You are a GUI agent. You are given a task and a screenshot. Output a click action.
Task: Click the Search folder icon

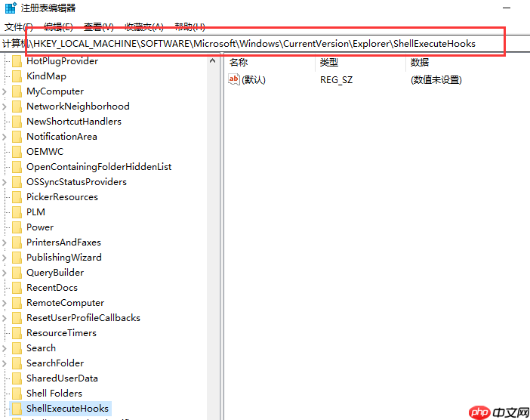(17, 348)
